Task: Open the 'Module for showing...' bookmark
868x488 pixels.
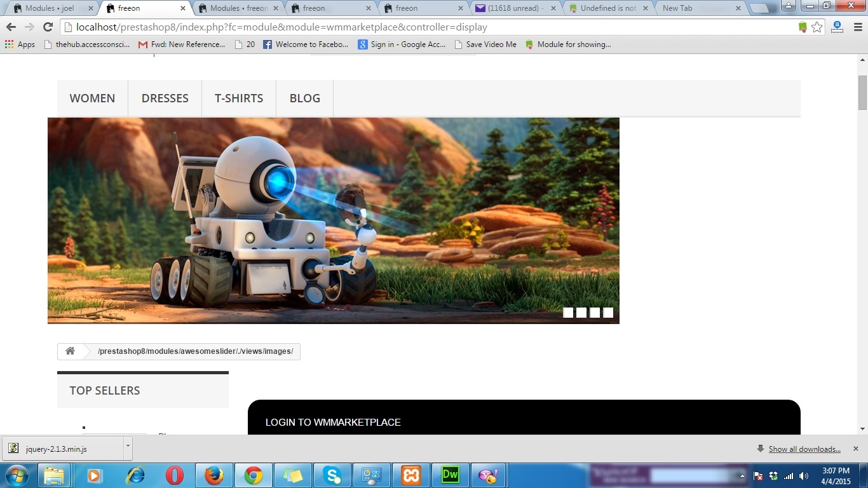Action: (x=568, y=44)
